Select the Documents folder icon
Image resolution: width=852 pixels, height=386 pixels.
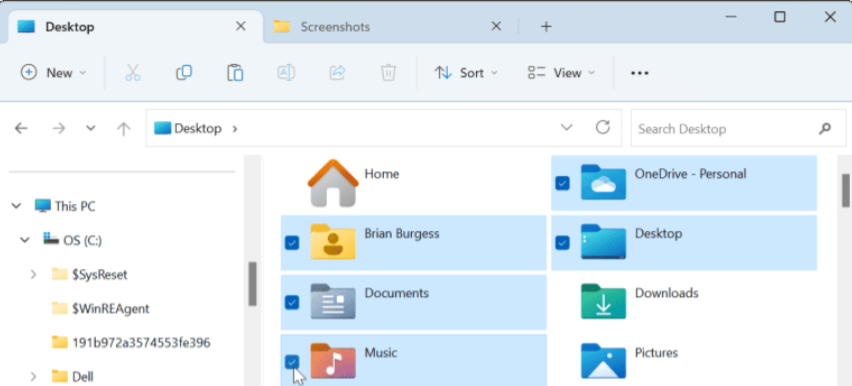click(x=333, y=301)
